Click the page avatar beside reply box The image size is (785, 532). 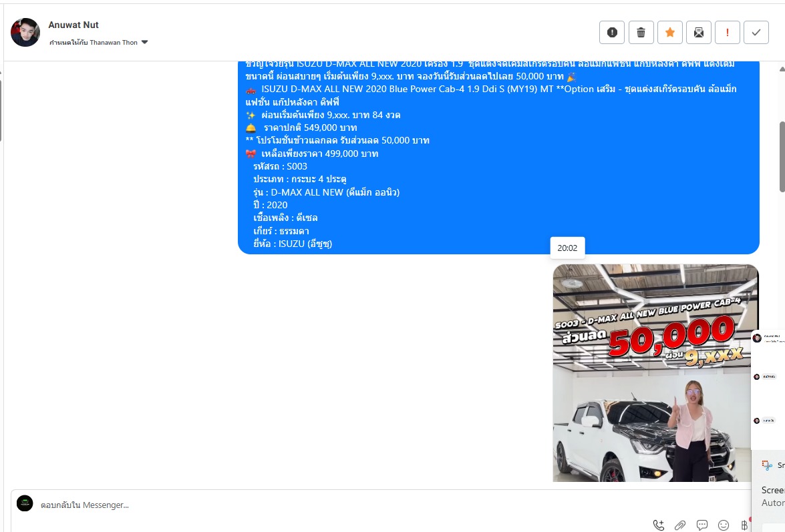pos(25,503)
